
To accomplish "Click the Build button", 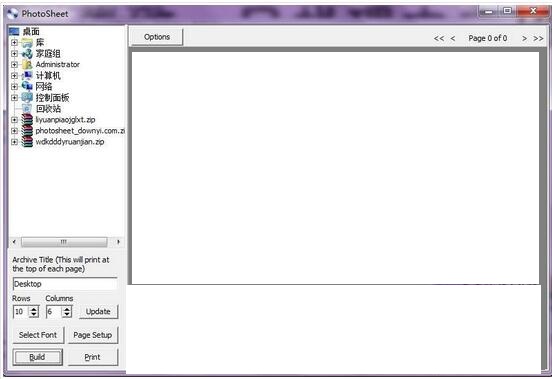I will pyautogui.click(x=38, y=357).
